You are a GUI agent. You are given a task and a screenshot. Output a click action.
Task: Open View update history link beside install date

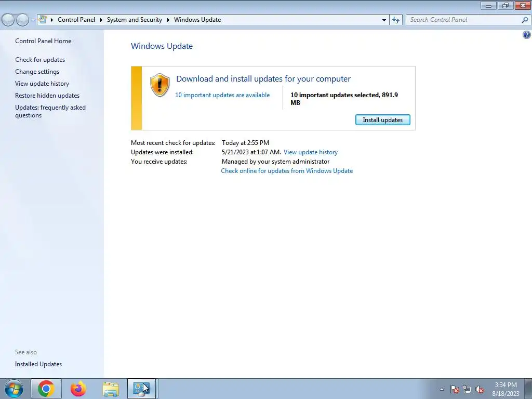(311, 152)
